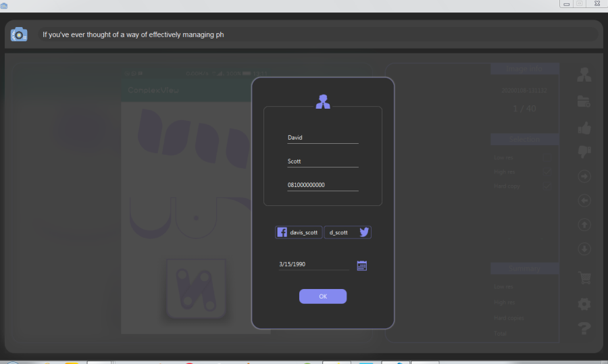Click the ComplexView title in the preview
Screen dimensions: 608x364
tap(153, 90)
